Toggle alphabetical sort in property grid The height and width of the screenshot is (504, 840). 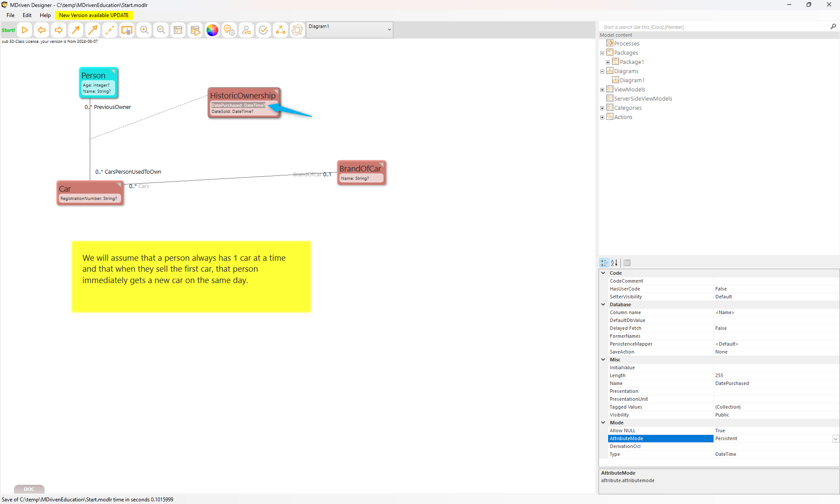click(x=614, y=263)
